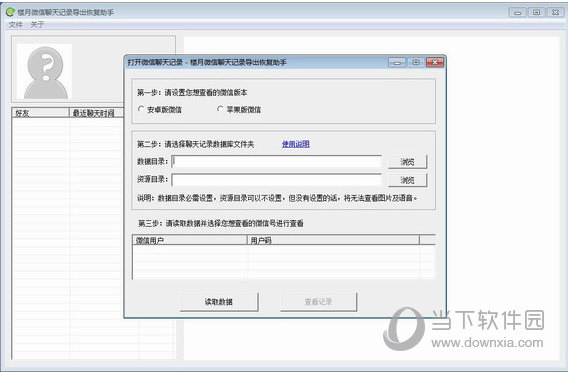Click the 第一步 instruction text

pos(192,92)
